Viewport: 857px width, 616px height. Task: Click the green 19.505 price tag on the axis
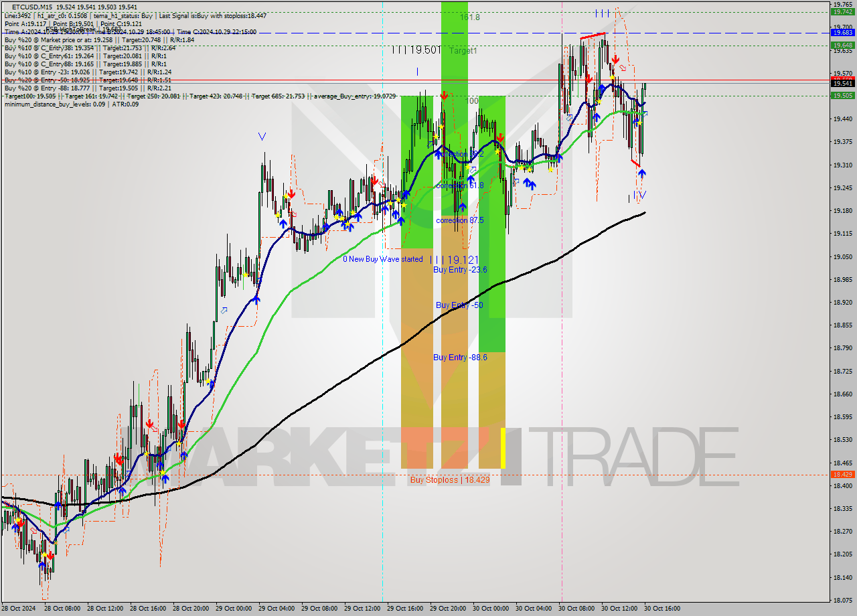tap(842, 95)
